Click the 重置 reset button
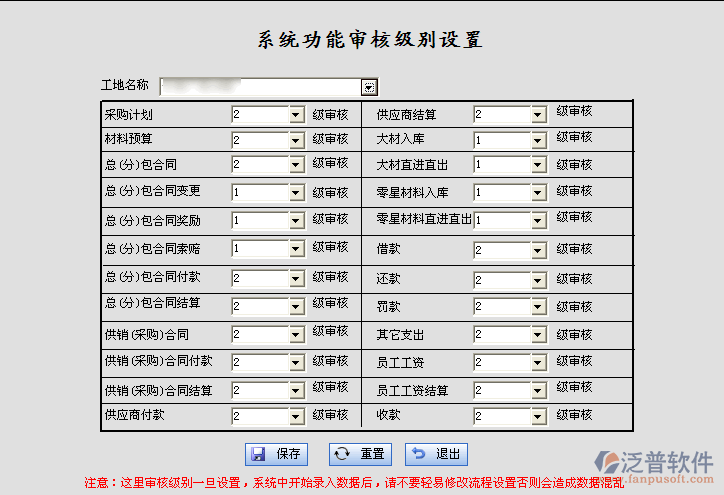 360,454
